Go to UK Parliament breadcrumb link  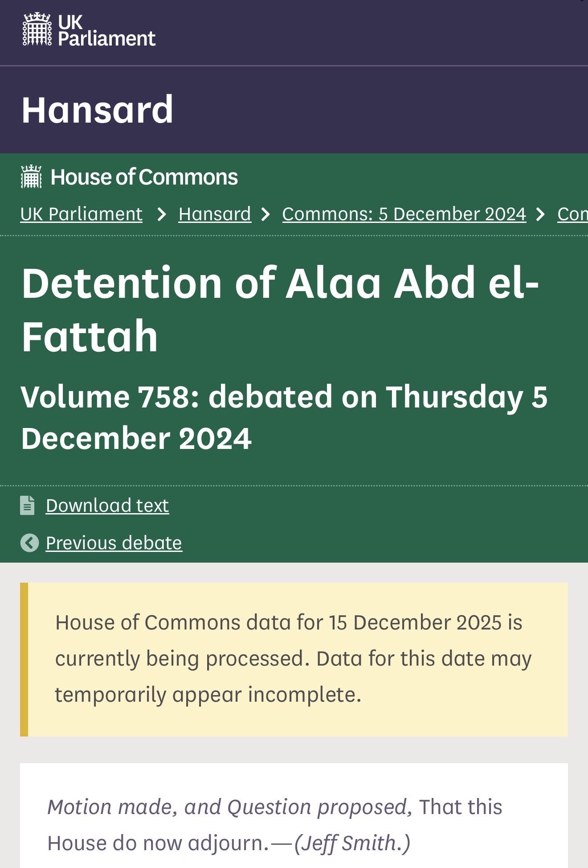[82, 214]
